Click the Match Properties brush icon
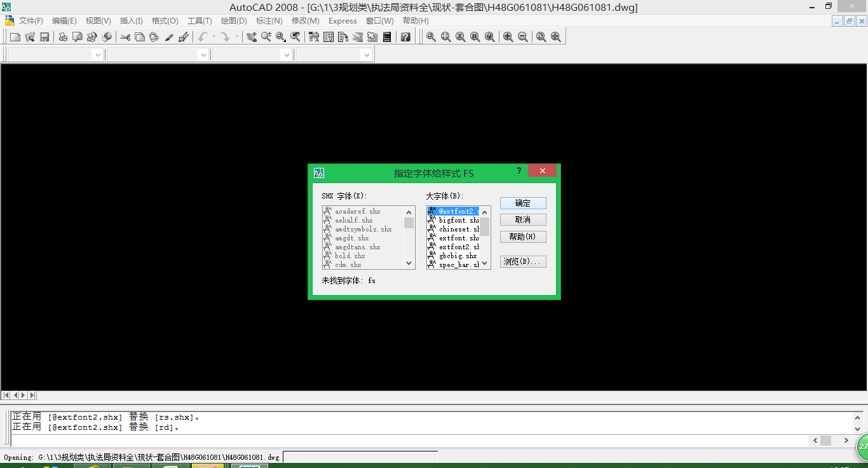The height and width of the screenshot is (468, 868). coord(169,37)
